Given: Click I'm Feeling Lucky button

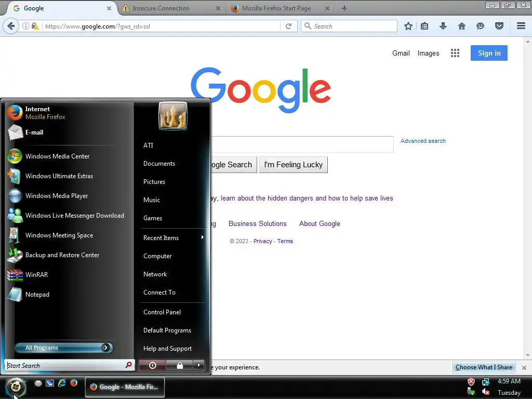Looking at the screenshot, I should (294, 165).
